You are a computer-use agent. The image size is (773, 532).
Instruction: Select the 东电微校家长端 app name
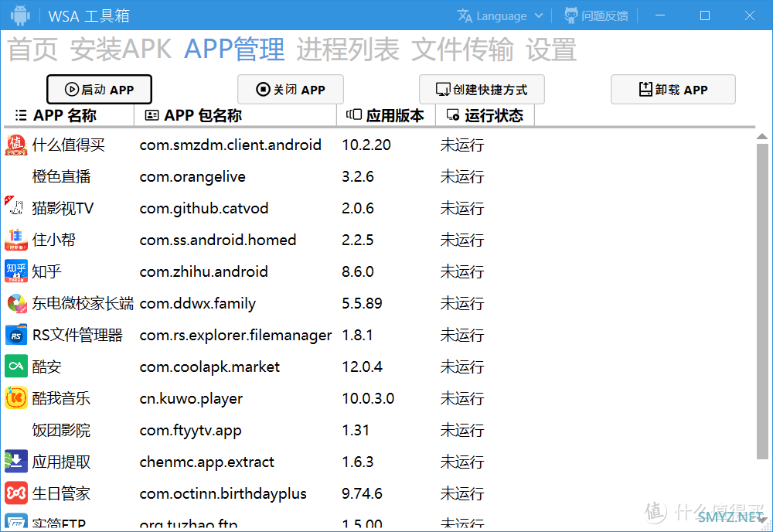click(x=83, y=303)
